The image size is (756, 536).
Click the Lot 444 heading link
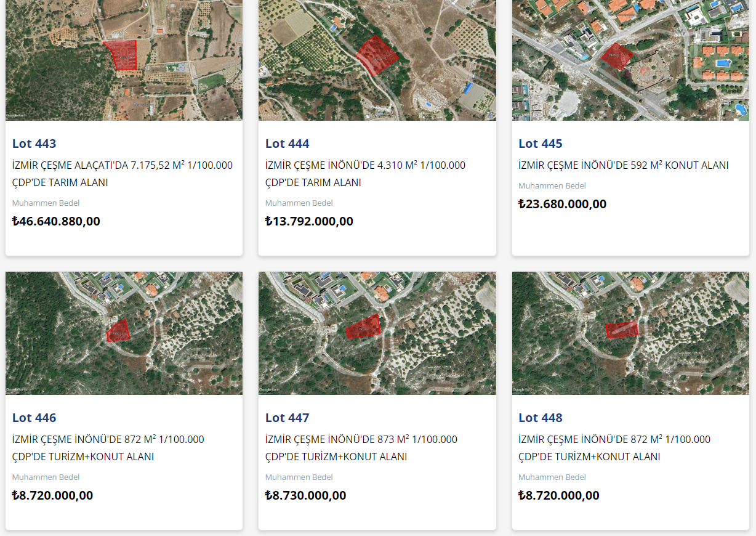point(287,144)
